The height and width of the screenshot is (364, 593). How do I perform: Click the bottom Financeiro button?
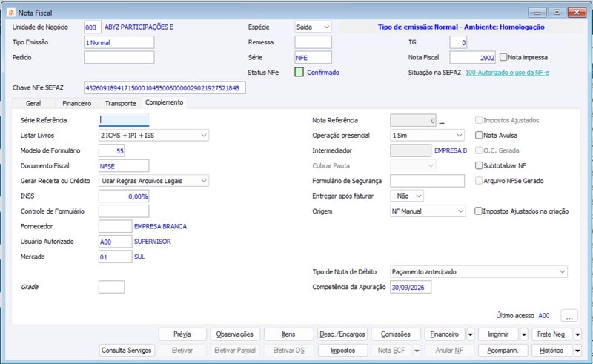pos(445,334)
